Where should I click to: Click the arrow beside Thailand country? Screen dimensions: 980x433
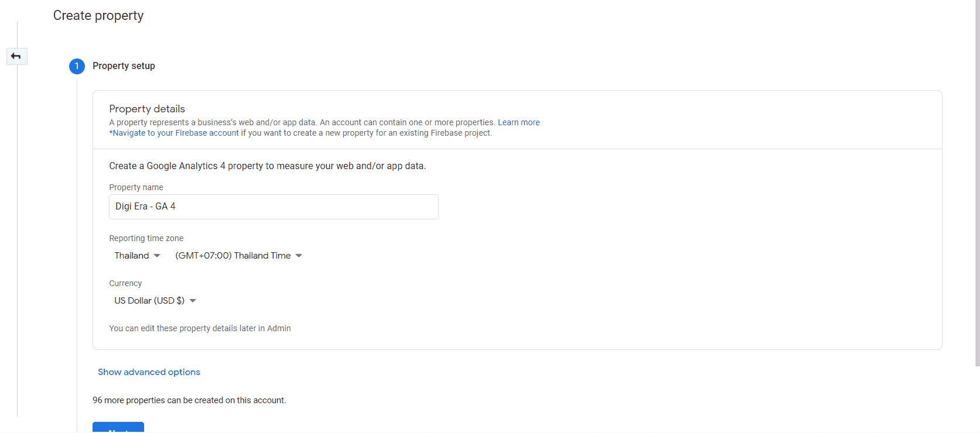pos(157,256)
